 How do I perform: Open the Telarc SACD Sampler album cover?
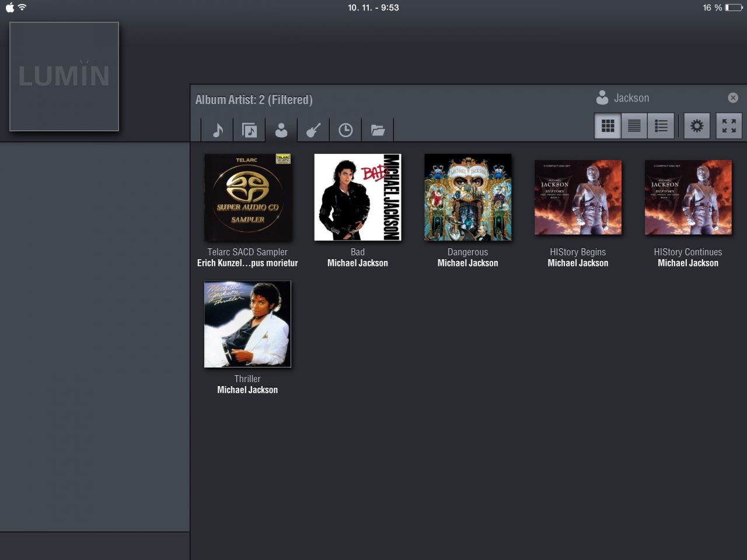tap(247, 197)
